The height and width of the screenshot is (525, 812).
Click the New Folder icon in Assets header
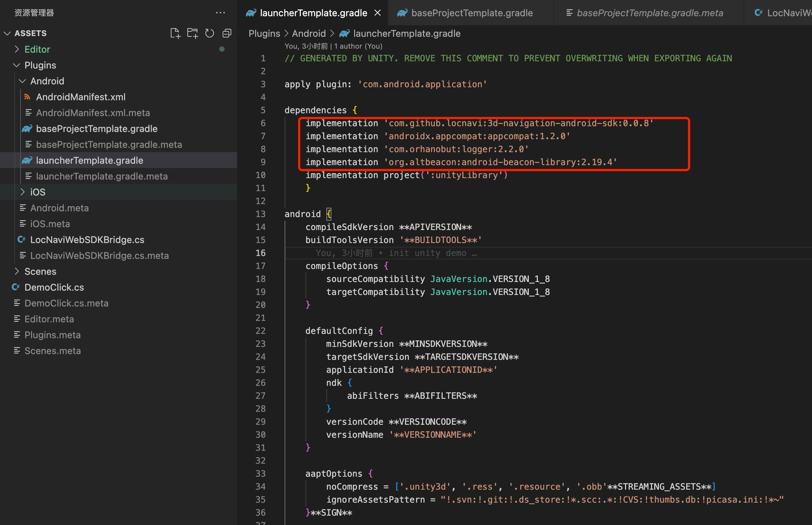pyautogui.click(x=192, y=33)
